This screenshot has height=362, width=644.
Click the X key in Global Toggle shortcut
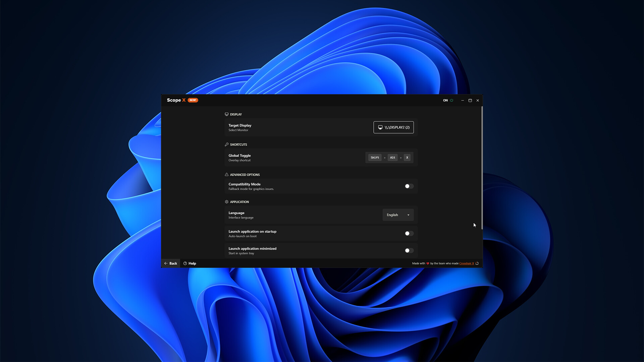coord(407,158)
